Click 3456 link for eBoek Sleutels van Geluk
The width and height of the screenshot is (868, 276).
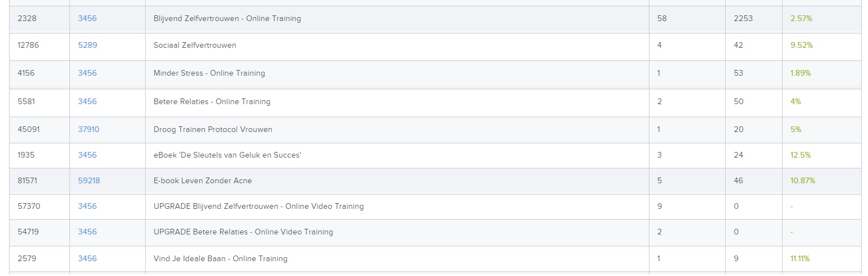[87, 155]
